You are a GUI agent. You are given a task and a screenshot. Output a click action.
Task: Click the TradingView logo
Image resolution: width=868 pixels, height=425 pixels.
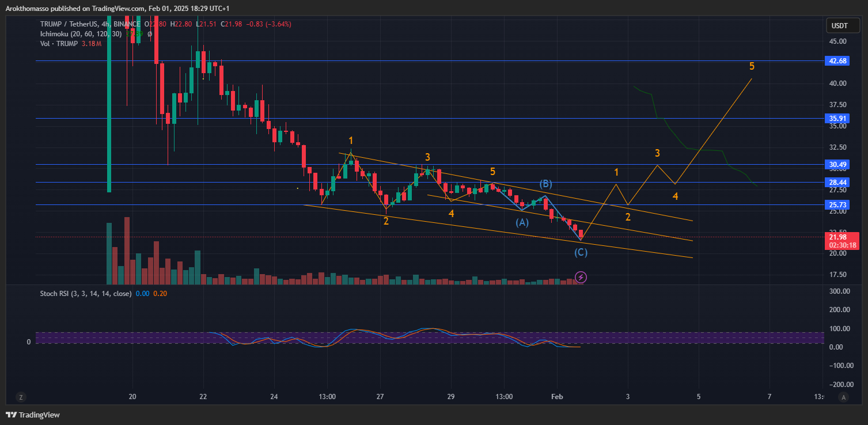pyautogui.click(x=33, y=415)
